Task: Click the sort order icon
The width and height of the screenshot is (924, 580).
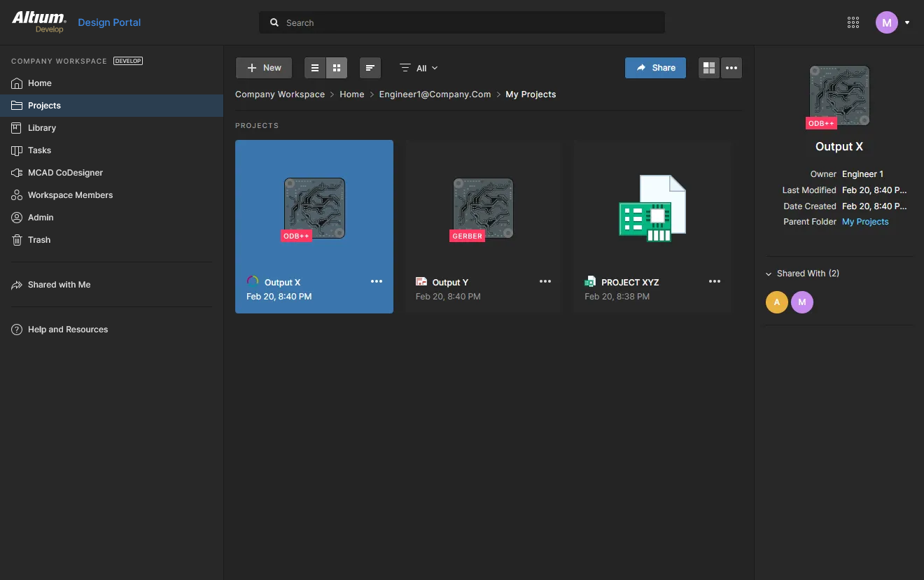Action: 370,68
